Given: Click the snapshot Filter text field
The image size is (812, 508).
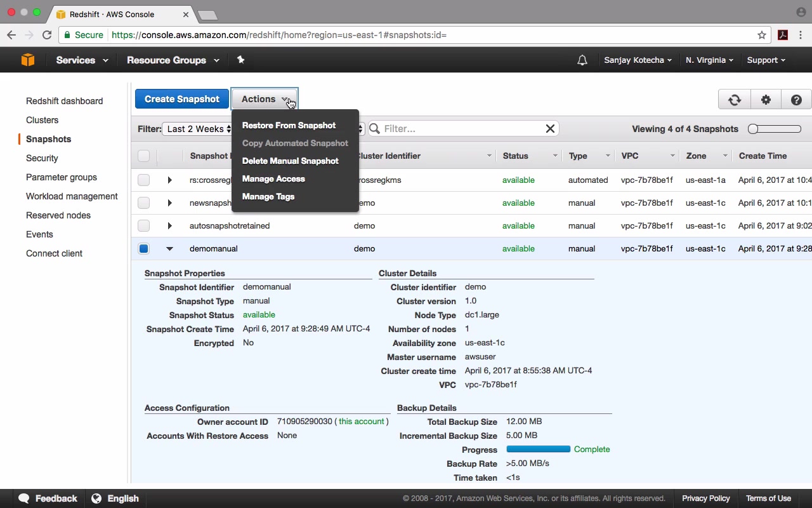Looking at the screenshot, I should point(463,129).
